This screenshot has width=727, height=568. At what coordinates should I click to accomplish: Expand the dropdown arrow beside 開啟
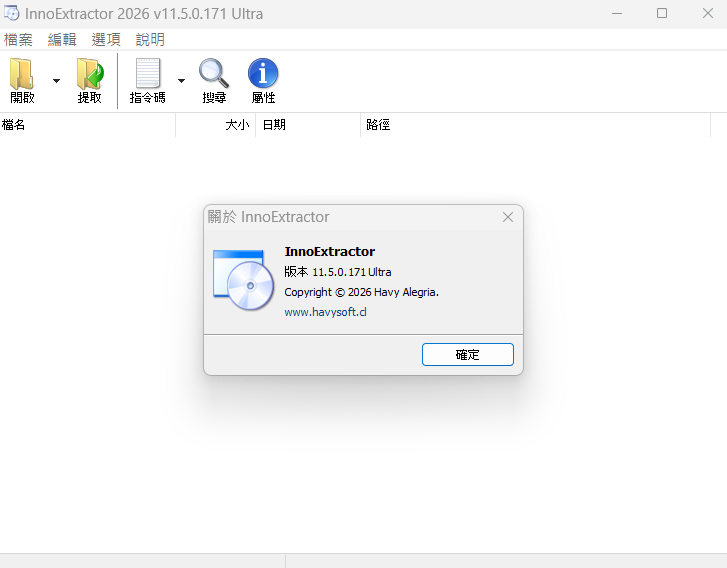[56, 81]
